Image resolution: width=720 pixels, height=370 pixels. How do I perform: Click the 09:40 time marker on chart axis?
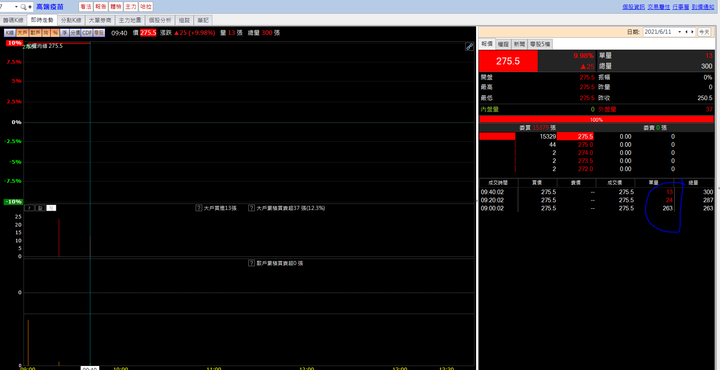point(90,368)
